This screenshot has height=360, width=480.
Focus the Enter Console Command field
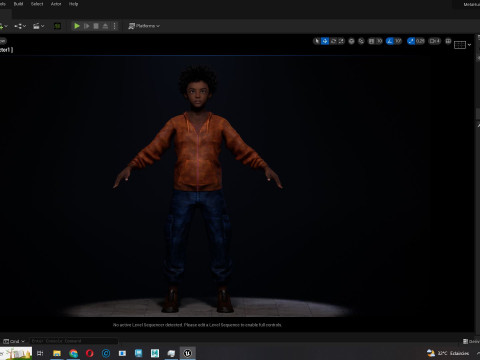click(x=73, y=341)
